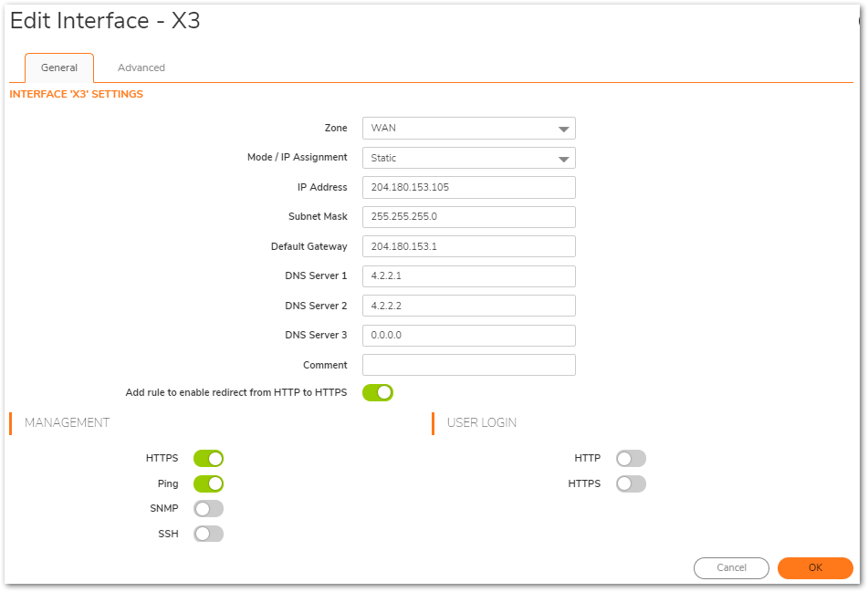The height and width of the screenshot is (592, 868).
Task: Open the Zone dropdown
Action: [x=468, y=129]
